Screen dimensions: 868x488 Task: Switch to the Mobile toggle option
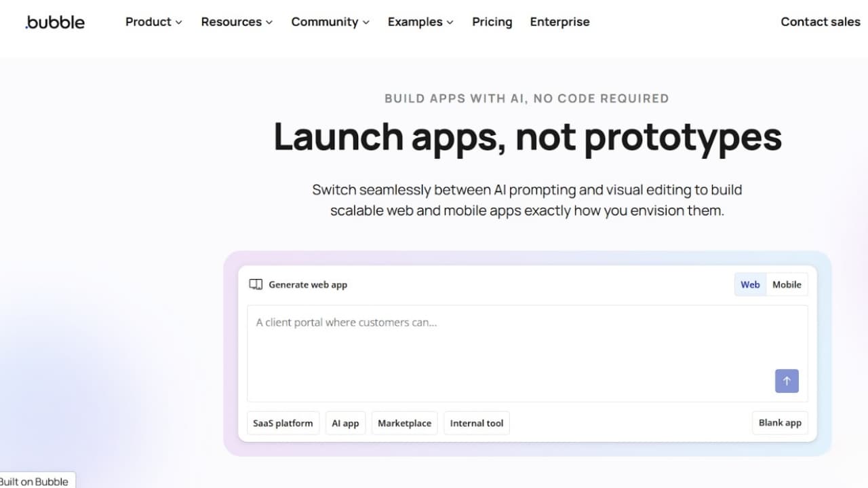pos(787,284)
